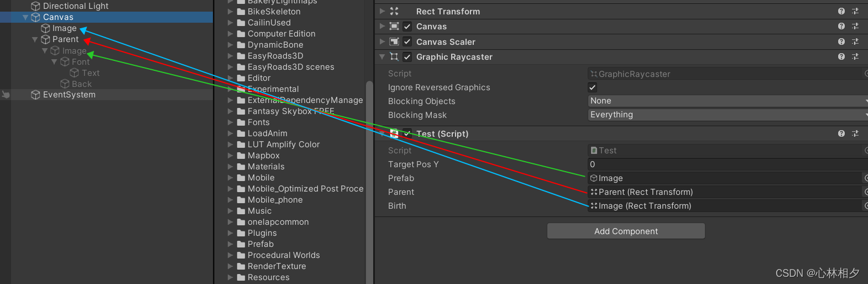Open the Resources folder
Image resolution: width=868 pixels, height=284 pixels.
pos(269,277)
